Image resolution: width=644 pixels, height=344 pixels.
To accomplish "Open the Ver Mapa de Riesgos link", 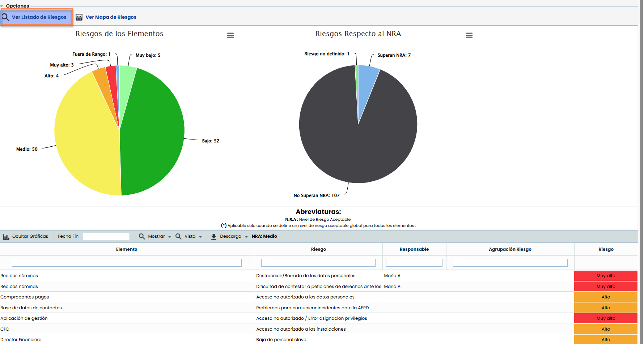I will pyautogui.click(x=111, y=17).
